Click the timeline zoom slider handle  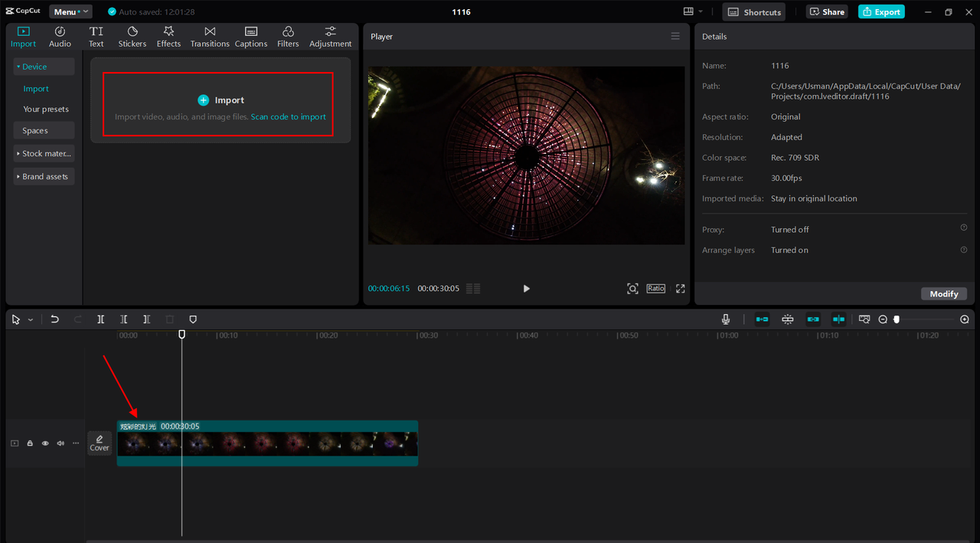coord(897,319)
